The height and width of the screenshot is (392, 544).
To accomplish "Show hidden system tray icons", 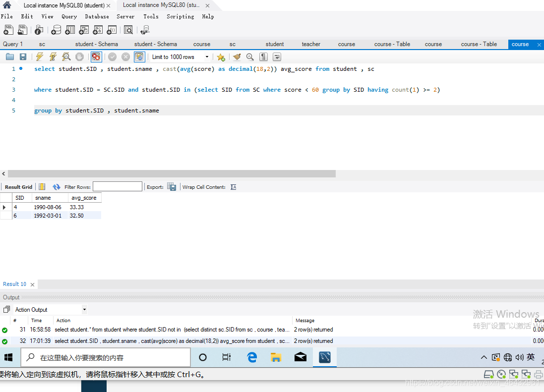I will [484, 357].
